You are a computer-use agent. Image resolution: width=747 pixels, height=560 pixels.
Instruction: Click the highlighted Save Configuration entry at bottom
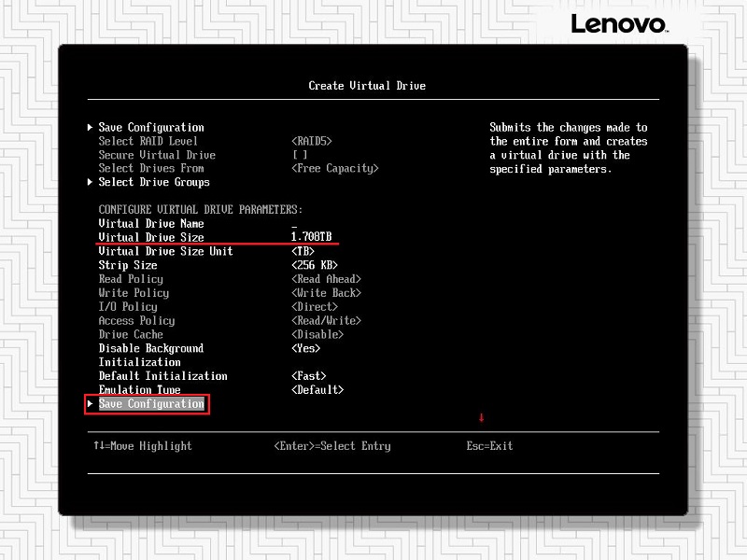coord(150,404)
